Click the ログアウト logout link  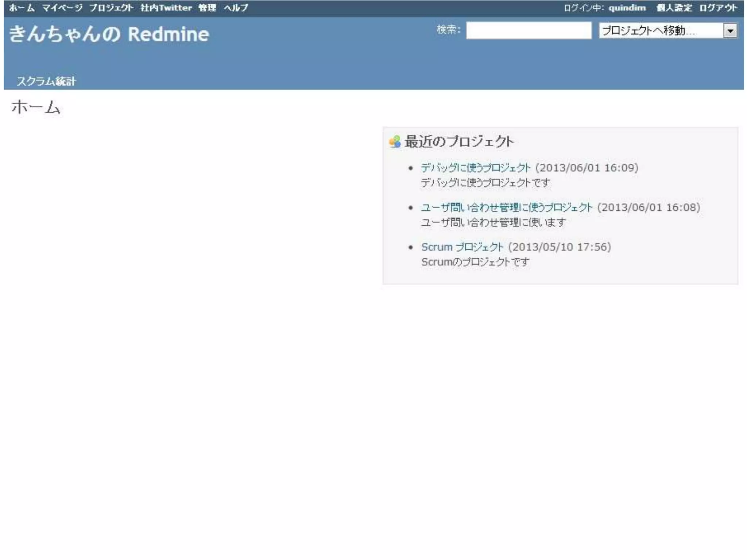pyautogui.click(x=718, y=8)
